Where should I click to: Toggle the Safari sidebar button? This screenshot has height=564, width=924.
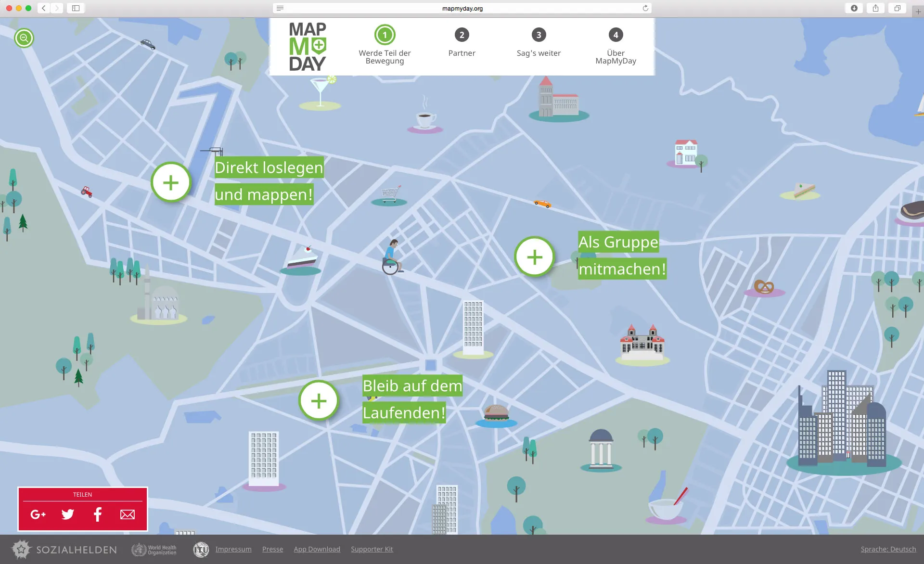pos(76,8)
